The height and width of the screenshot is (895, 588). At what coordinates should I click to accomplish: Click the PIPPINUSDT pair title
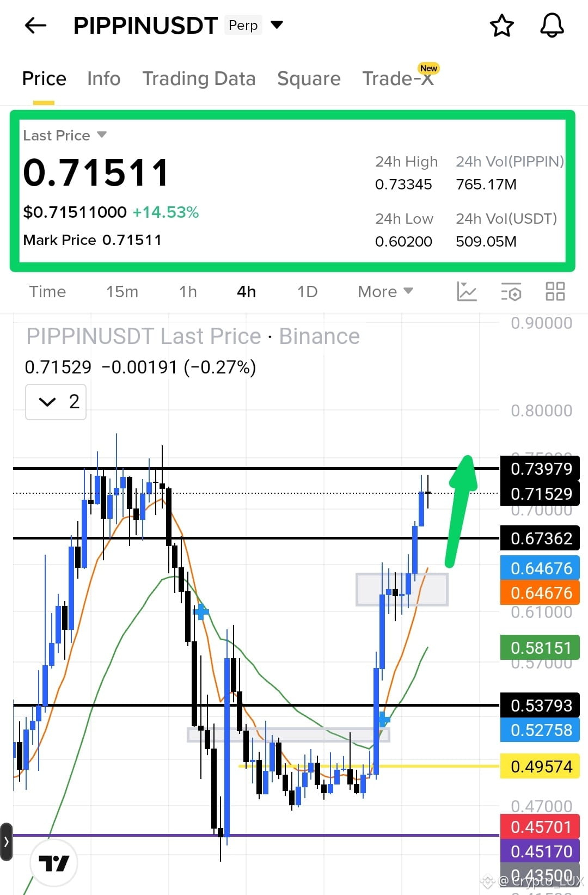pyautogui.click(x=145, y=26)
